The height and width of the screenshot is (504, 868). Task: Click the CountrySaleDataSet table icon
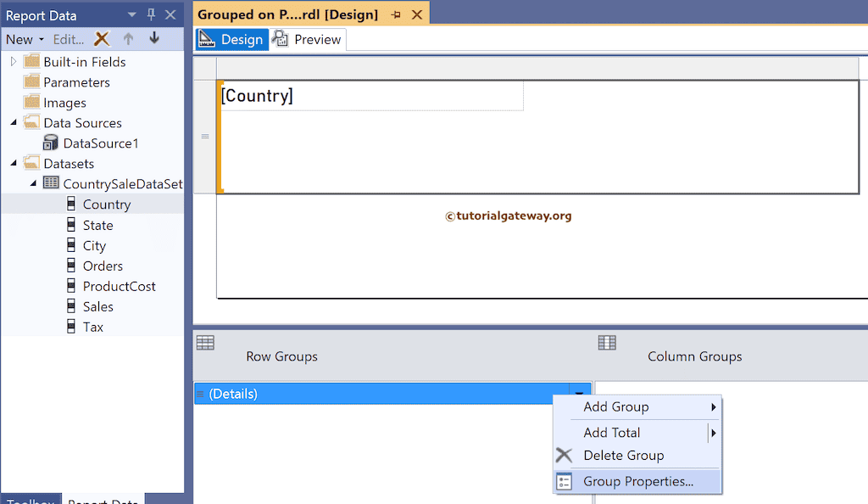pos(51,182)
